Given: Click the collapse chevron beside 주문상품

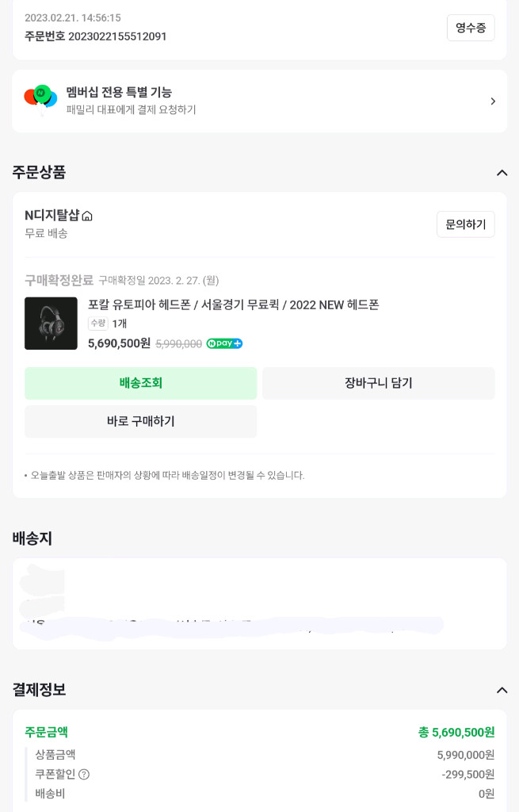Looking at the screenshot, I should (x=502, y=172).
